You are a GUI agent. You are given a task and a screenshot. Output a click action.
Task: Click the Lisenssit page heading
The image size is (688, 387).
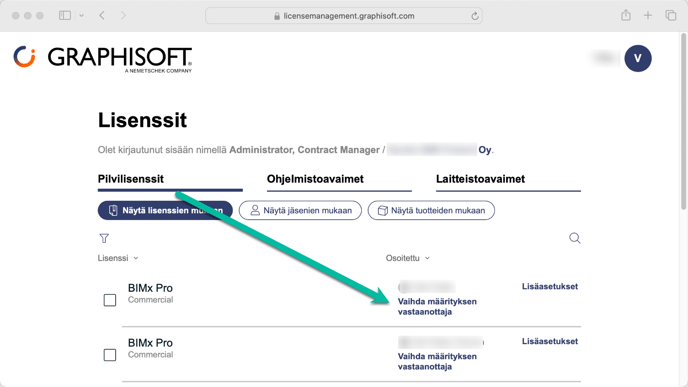click(x=142, y=120)
